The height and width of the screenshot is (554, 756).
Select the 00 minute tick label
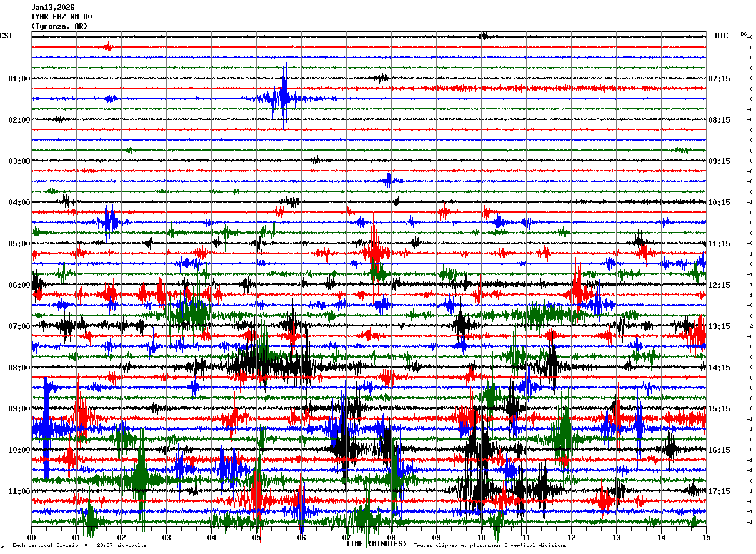32,537
